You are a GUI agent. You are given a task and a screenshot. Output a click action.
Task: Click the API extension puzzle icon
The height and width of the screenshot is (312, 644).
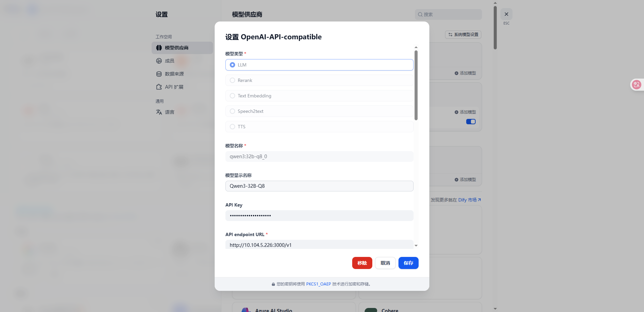coord(159,87)
